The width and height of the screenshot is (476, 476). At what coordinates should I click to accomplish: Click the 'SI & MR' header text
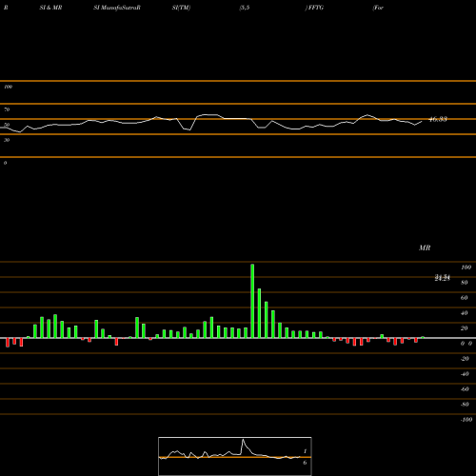point(50,8)
